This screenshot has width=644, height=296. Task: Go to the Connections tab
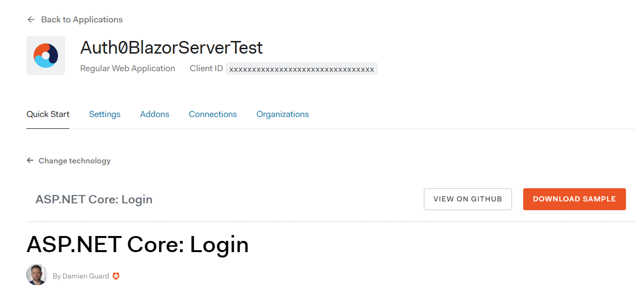(x=213, y=114)
